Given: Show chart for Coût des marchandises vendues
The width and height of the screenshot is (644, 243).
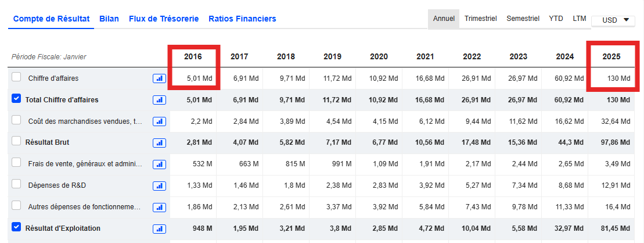Looking at the screenshot, I should (x=159, y=121).
